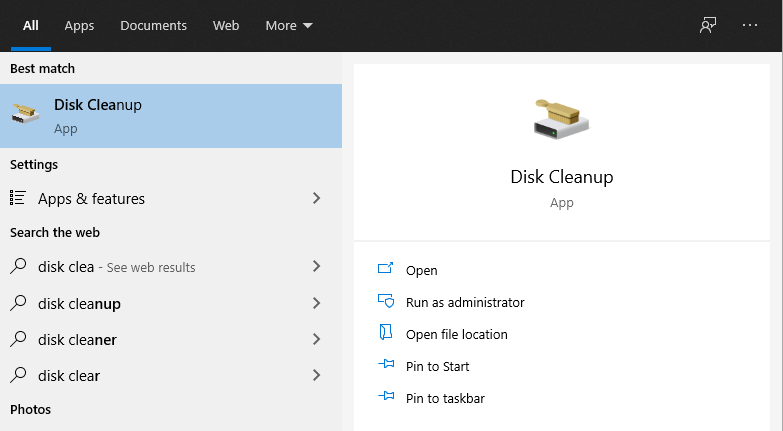Screen dimensions: 783x431
Task: Open the three-dots options menu
Action: 750,25
